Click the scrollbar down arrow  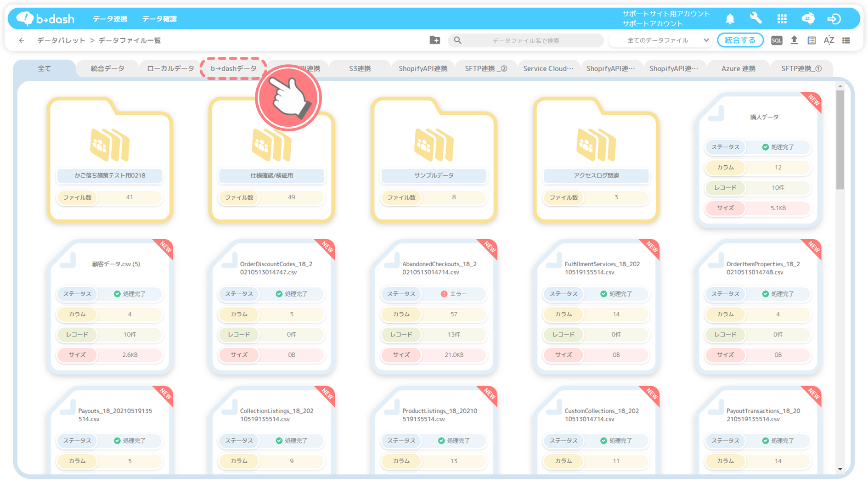[840, 469]
